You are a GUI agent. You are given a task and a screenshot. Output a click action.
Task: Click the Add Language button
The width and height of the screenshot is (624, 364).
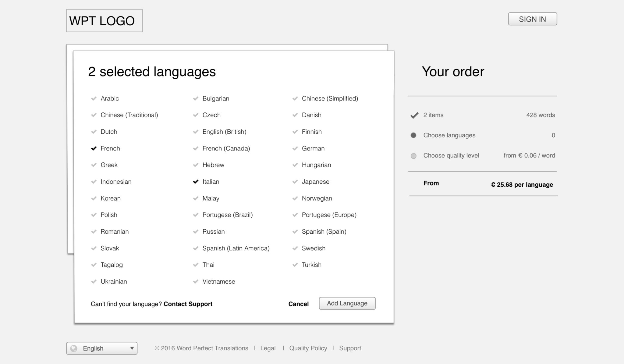coord(347,303)
